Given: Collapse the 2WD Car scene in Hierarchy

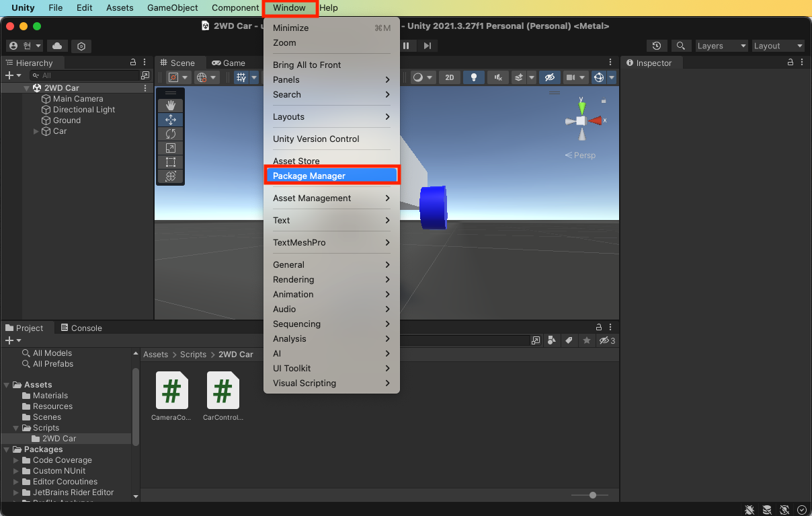Looking at the screenshot, I should point(27,88).
